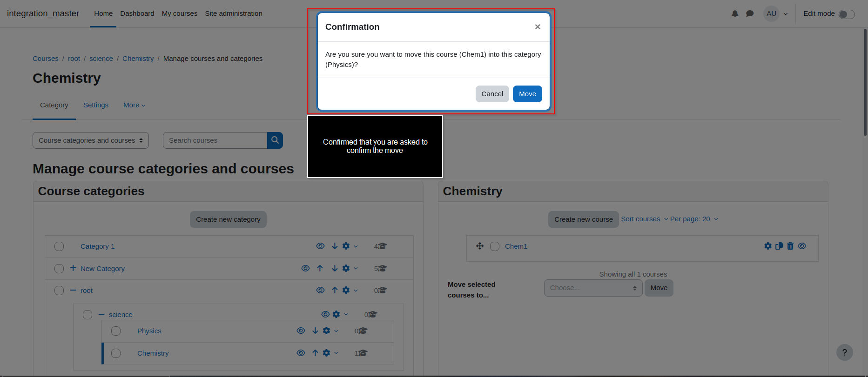The width and height of the screenshot is (868, 377).
Task: Open the Physics category link
Action: [149, 331]
